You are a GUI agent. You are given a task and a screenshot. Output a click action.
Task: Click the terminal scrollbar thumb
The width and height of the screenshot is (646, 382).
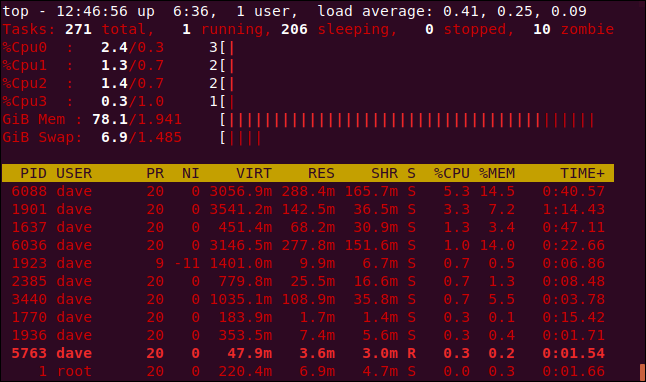642,372
